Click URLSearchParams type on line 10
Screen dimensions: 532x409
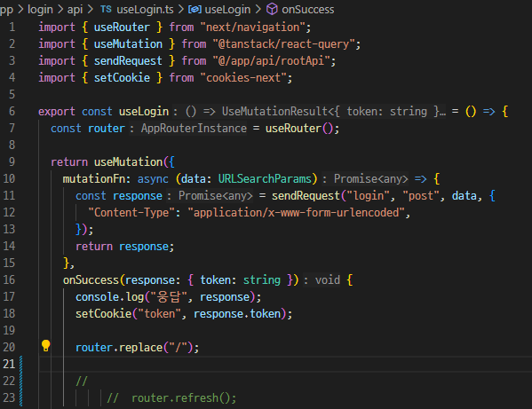pos(265,178)
